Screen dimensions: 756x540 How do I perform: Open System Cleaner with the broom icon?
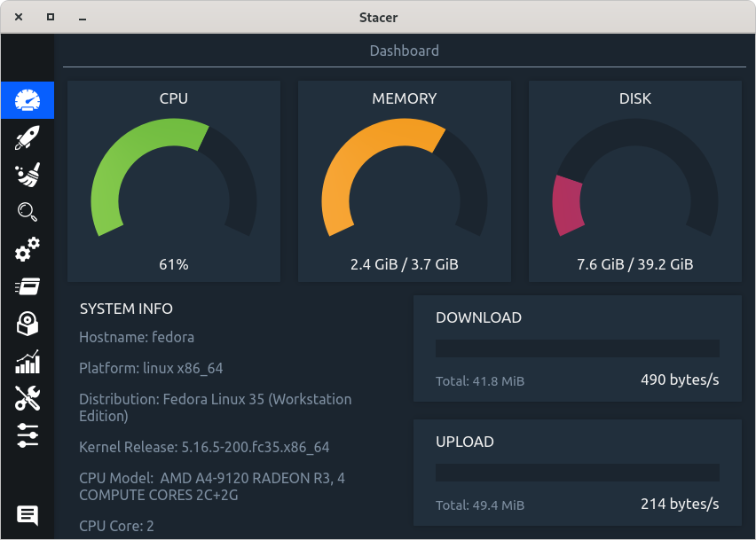pos(27,175)
